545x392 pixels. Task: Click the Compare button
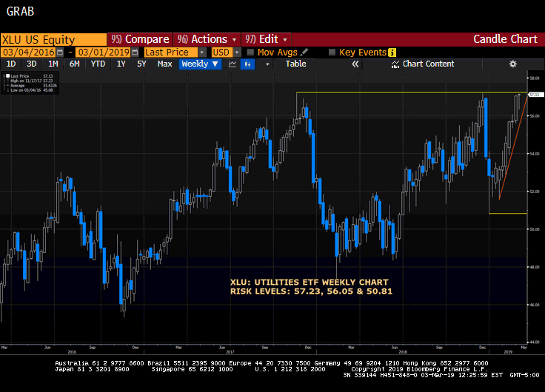click(140, 39)
